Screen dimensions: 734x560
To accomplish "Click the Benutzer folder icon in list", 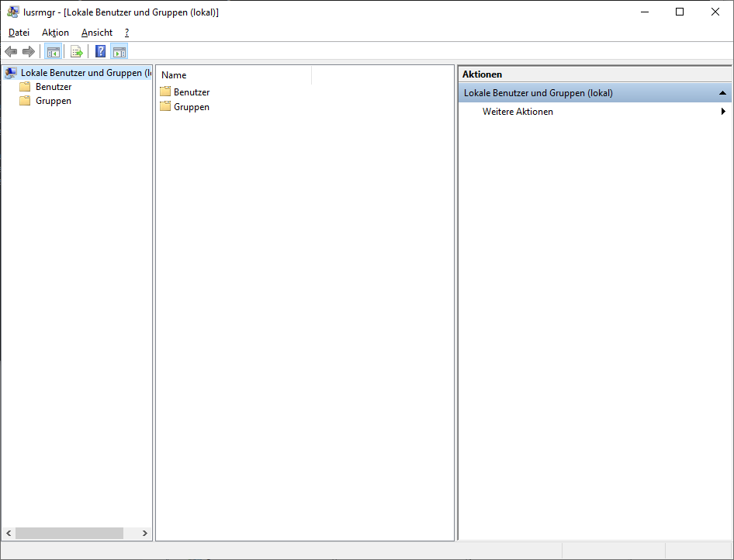I will pos(165,92).
